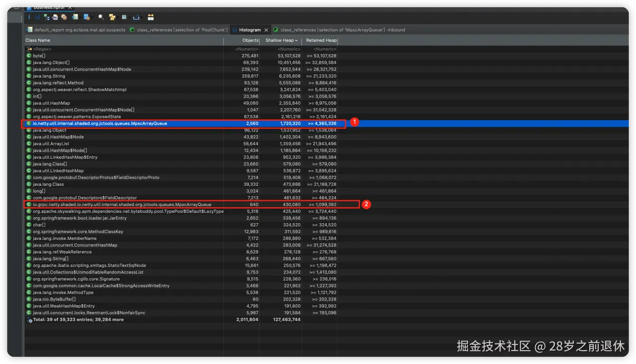Switch to the default_report suspects tab
The image size is (636, 364).
pyautogui.click(x=76, y=30)
